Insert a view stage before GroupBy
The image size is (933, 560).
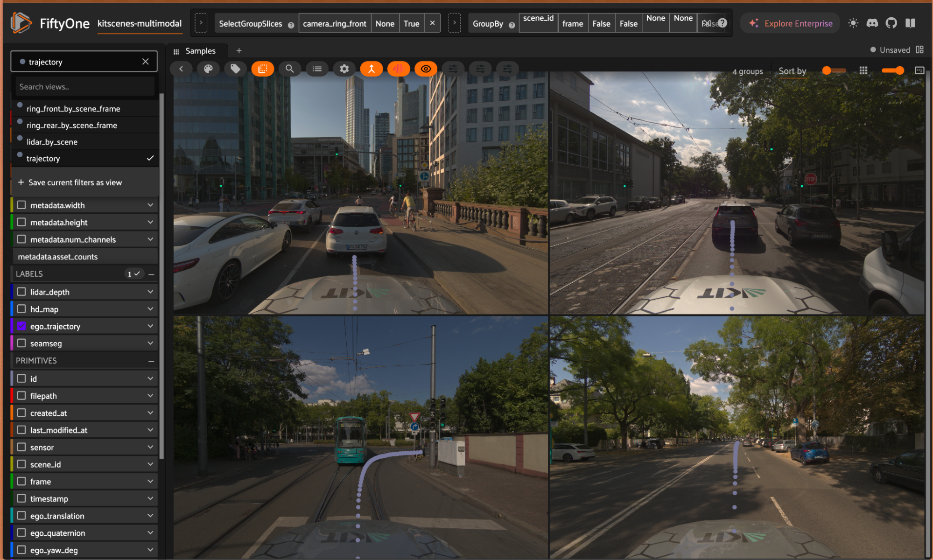pyautogui.click(x=455, y=23)
